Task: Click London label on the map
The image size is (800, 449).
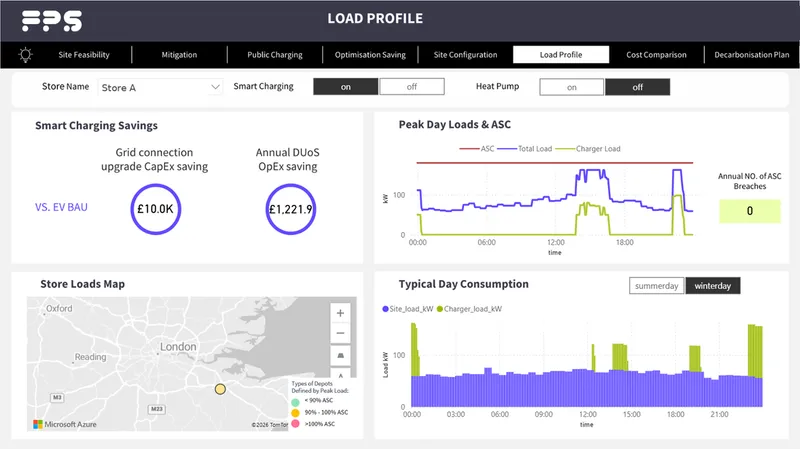Action: tap(178, 346)
